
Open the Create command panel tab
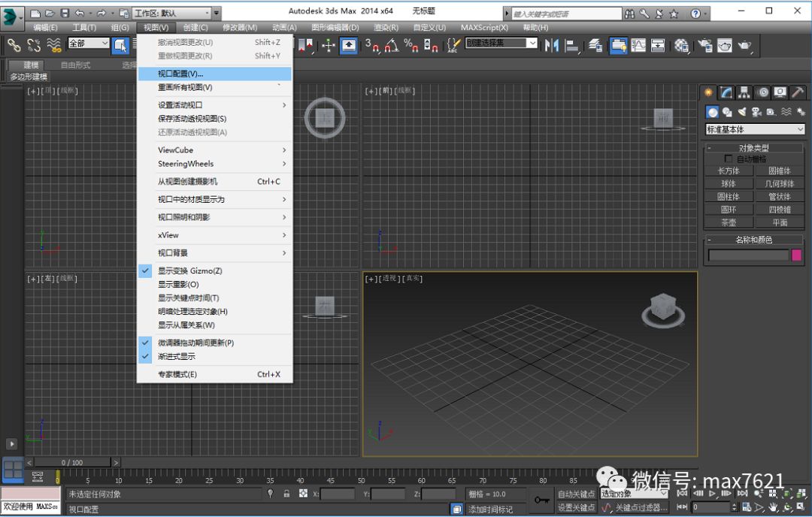(708, 92)
